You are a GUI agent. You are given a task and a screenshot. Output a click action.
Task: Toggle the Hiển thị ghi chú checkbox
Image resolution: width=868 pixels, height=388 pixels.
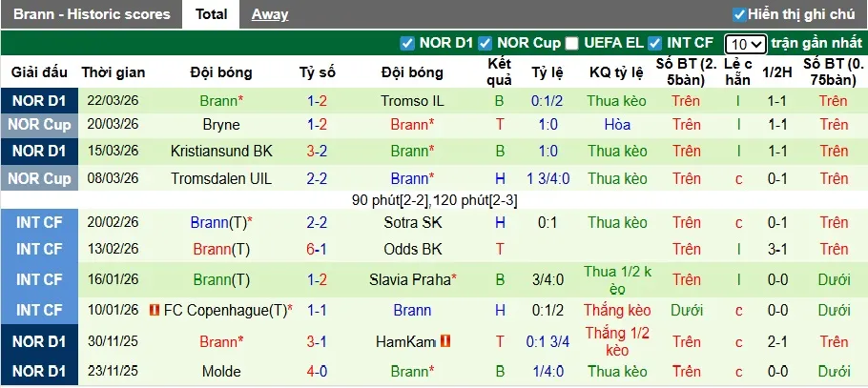(x=739, y=14)
